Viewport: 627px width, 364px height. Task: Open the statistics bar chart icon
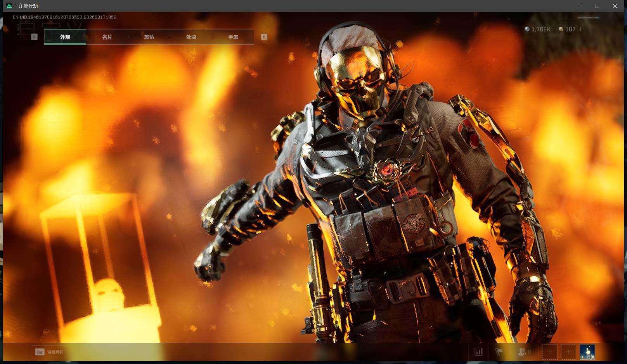point(479,352)
